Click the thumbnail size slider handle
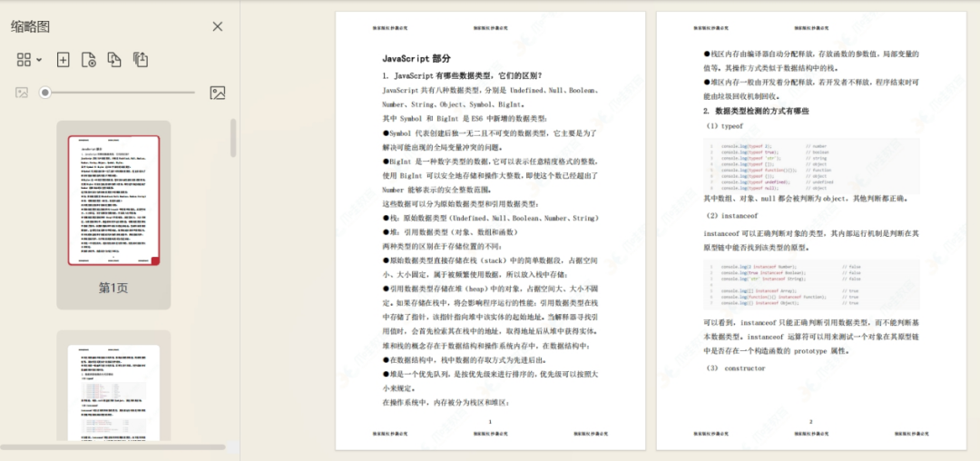 point(45,93)
